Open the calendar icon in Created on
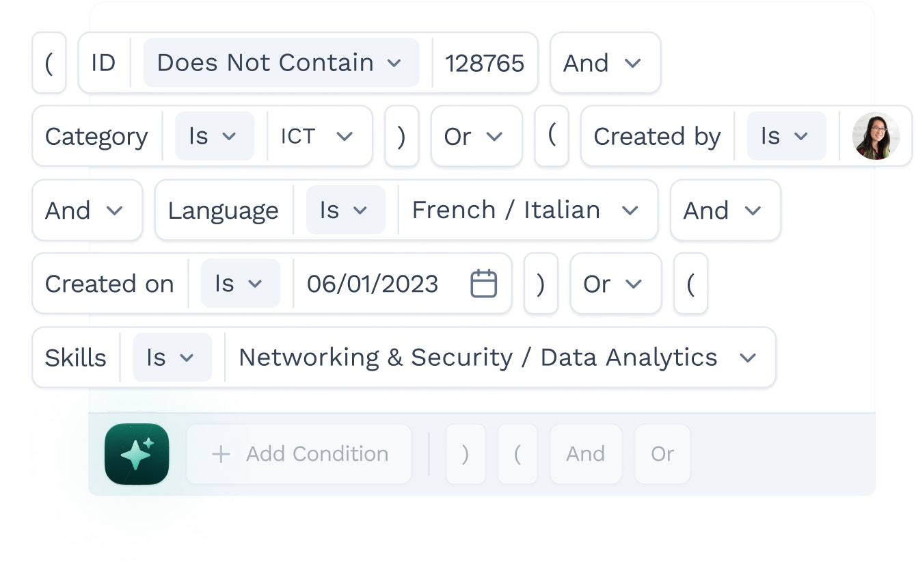The width and height of the screenshot is (916, 588). click(x=484, y=284)
